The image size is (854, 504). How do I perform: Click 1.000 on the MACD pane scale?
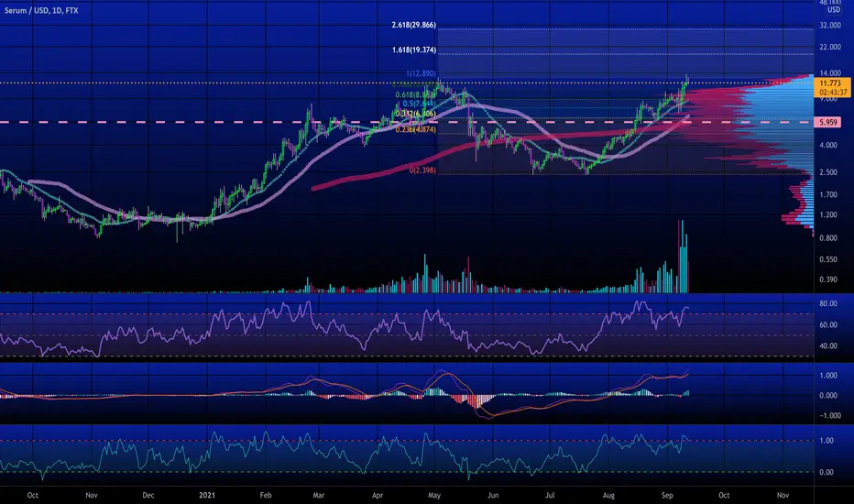point(828,376)
